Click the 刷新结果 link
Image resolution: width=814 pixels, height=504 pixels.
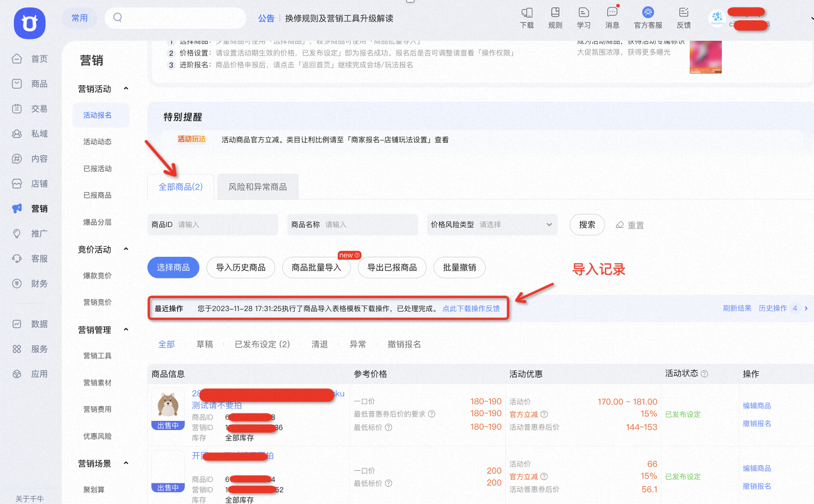[x=737, y=308]
